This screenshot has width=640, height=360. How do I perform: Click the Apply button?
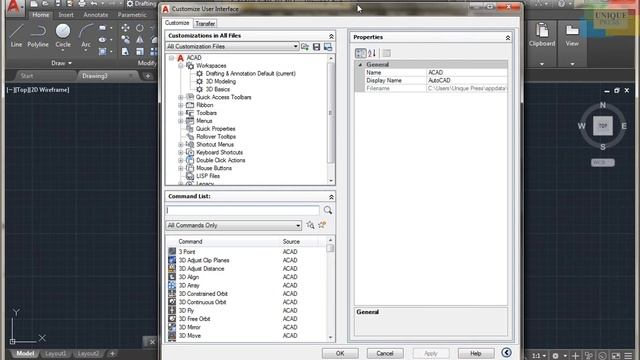[x=431, y=353]
